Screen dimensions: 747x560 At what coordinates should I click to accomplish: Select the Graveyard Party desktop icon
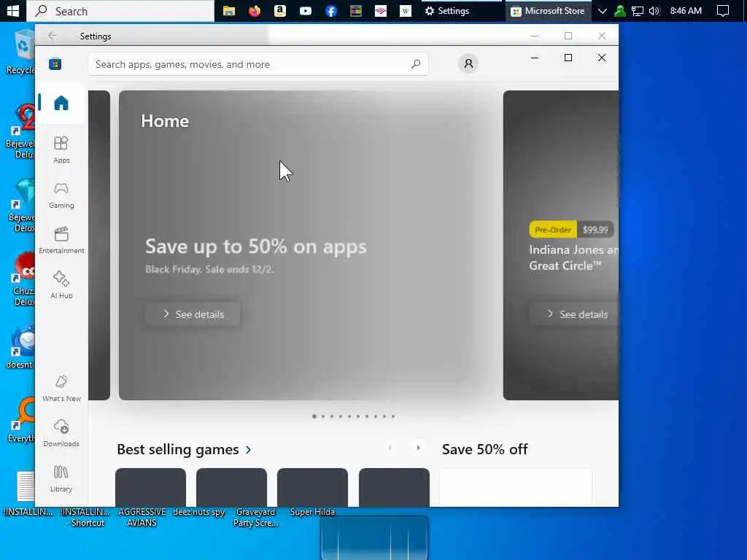tap(256, 517)
